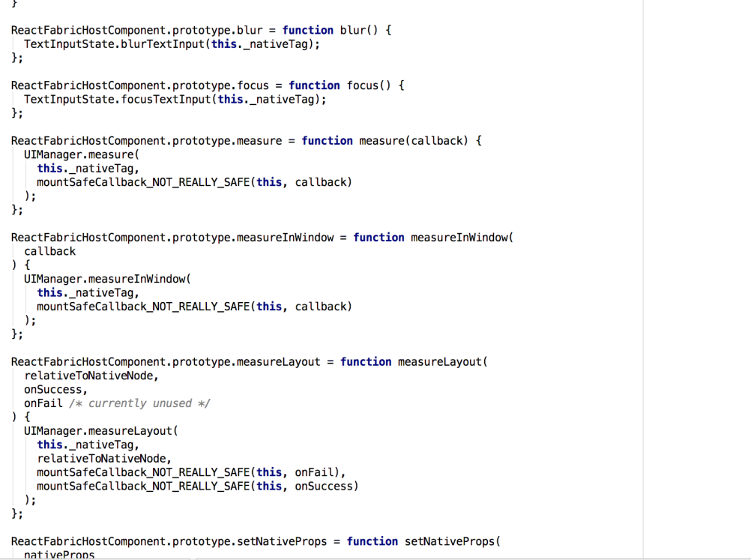Click 'UIManager.measureLayout(' call line
Screen dimensions: 751x560
tap(100, 431)
